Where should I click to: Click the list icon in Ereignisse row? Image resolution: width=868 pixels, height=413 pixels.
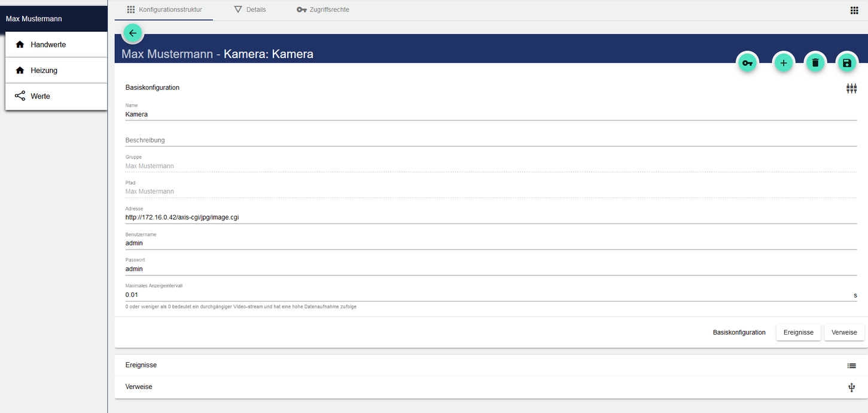click(x=851, y=366)
